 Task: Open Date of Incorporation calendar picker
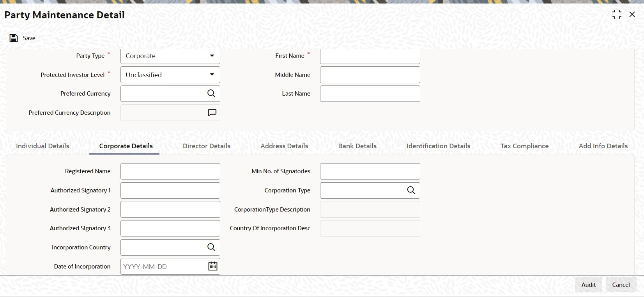click(212, 266)
